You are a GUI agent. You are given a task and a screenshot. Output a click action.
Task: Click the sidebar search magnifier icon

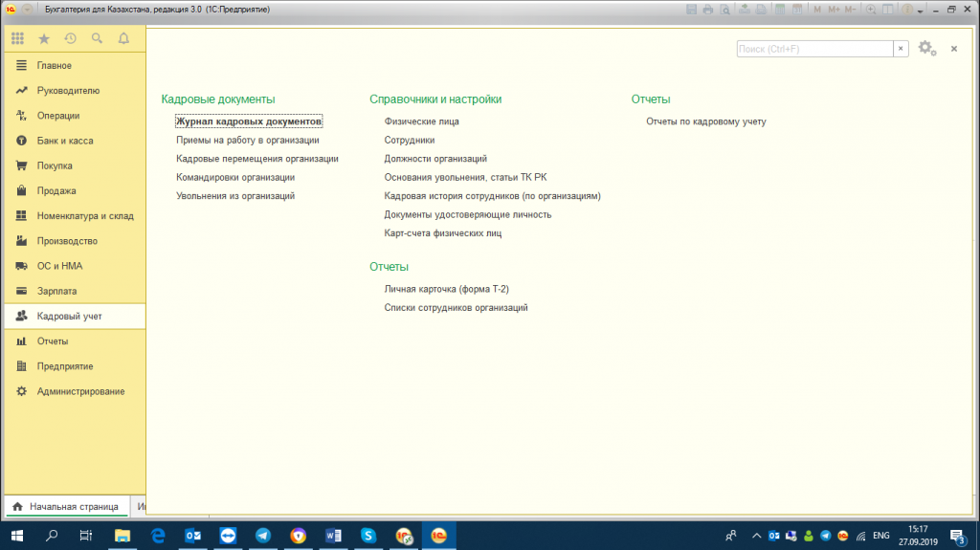coord(97,39)
